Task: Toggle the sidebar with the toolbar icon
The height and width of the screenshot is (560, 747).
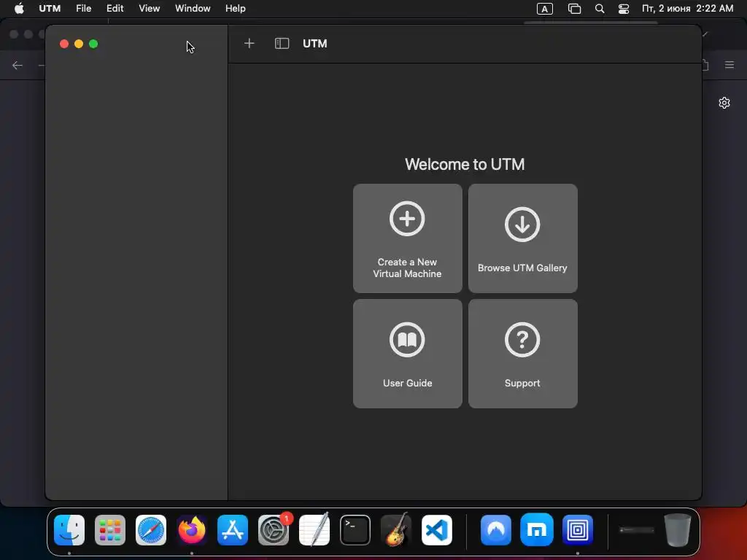Action: click(282, 43)
